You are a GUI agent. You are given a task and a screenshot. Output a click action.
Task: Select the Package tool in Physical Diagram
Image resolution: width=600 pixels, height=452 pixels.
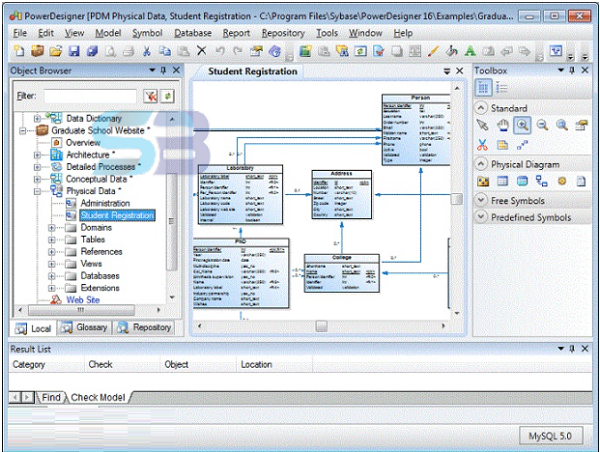(483, 181)
